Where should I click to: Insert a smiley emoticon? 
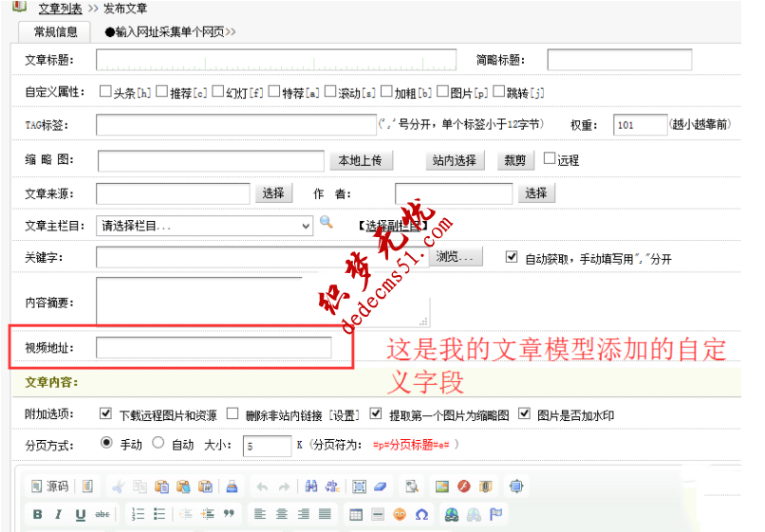tap(400, 514)
